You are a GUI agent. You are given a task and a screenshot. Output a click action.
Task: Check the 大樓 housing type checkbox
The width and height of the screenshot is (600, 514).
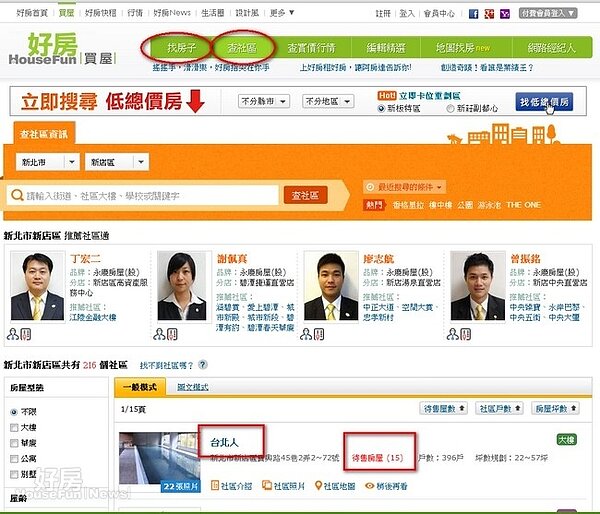(12, 428)
